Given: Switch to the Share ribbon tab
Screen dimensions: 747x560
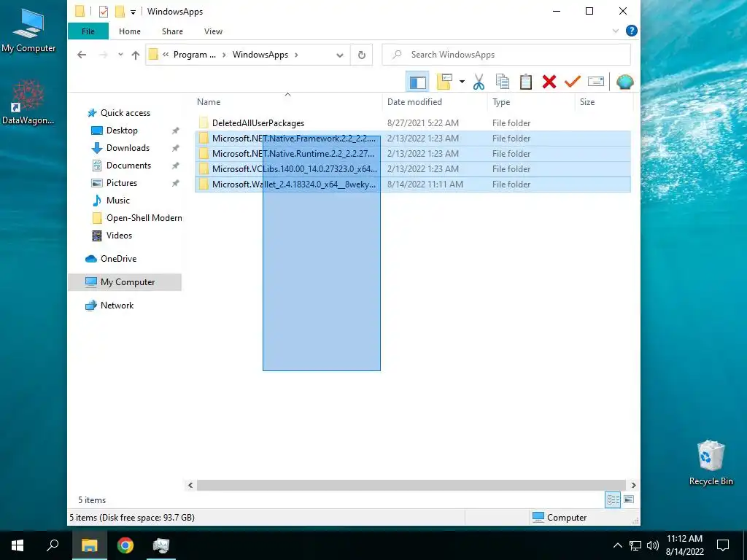Looking at the screenshot, I should coord(172,31).
